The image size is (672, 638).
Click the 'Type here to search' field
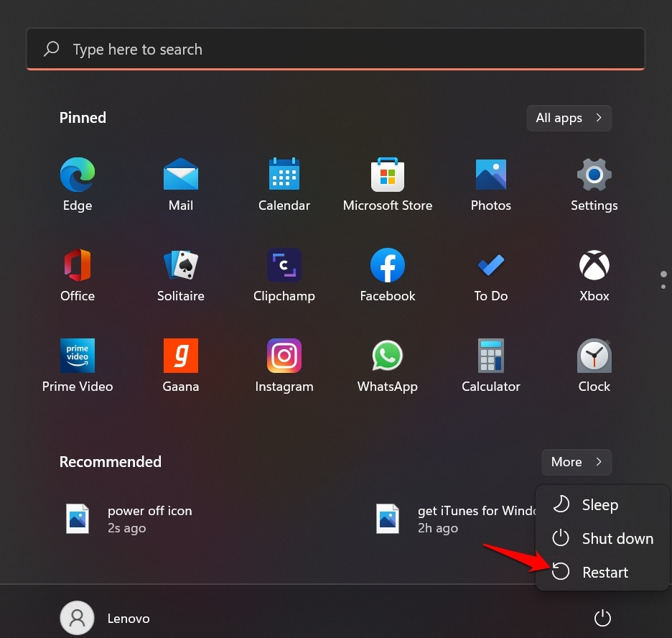(x=335, y=49)
